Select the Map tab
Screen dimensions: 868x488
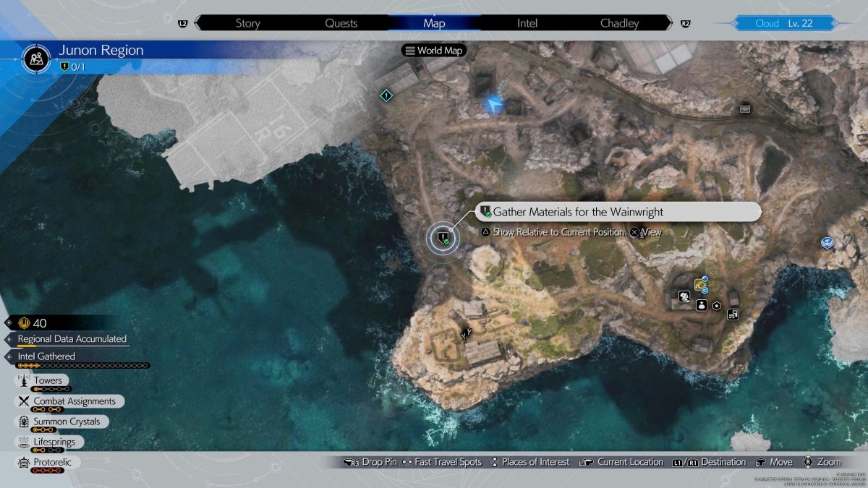click(434, 23)
